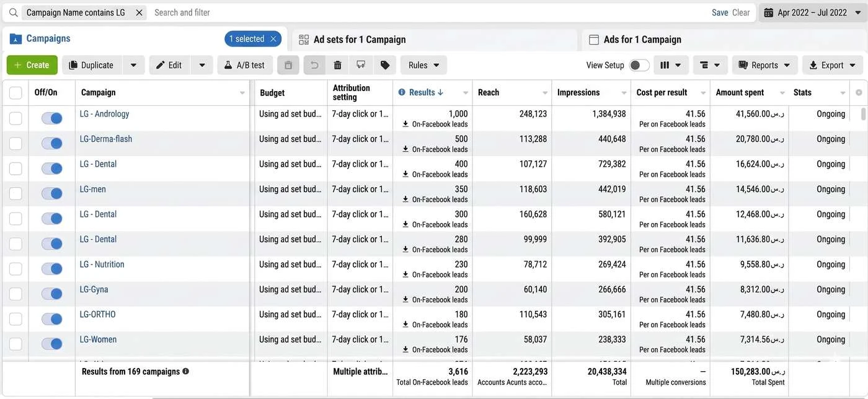Check the LG-Derma-flash row checkbox
Screen dimensions: 868x399
(x=15, y=144)
